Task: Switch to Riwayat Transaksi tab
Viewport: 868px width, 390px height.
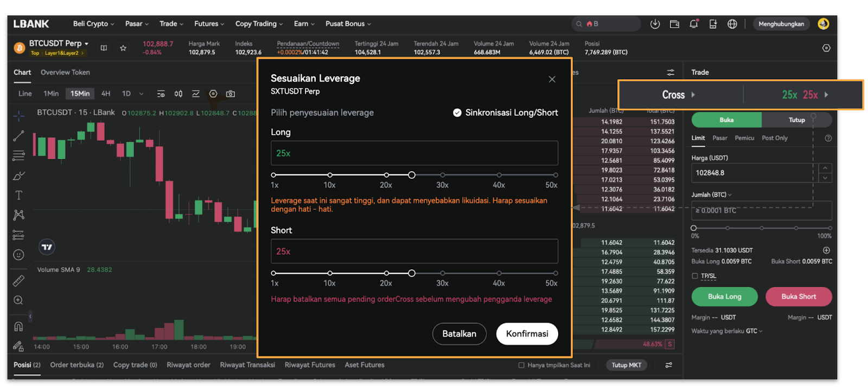Action: 247,365
